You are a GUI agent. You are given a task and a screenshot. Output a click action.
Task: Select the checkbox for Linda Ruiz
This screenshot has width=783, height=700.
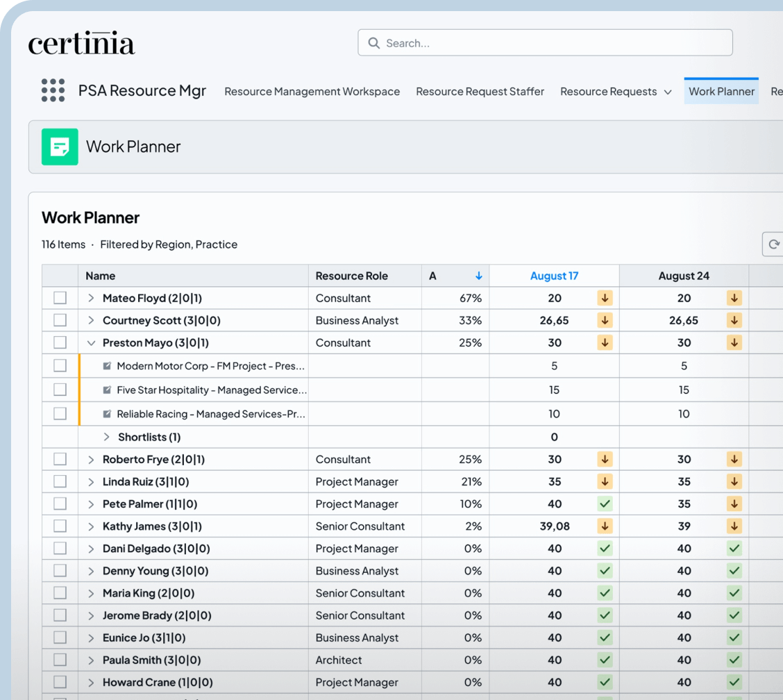click(60, 481)
